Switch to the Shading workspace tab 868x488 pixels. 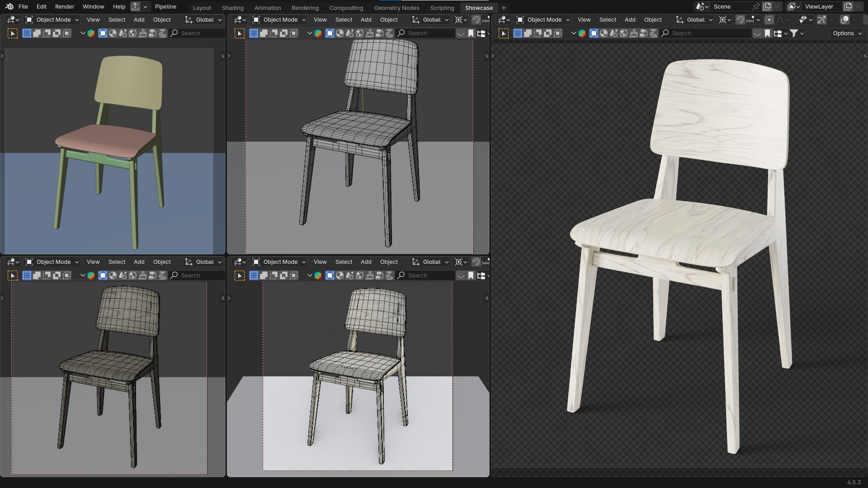[232, 8]
